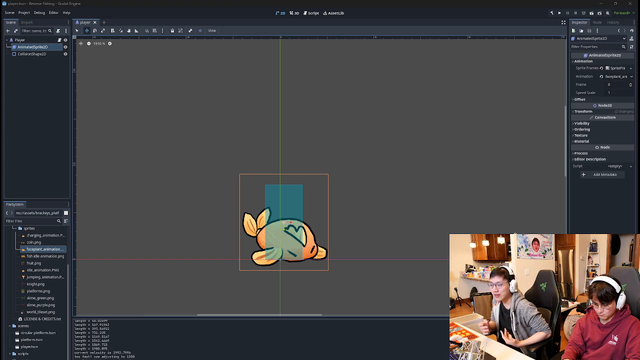The image size is (640, 360).
Task: Click the center view icon beside zoom
Action: point(81,43)
